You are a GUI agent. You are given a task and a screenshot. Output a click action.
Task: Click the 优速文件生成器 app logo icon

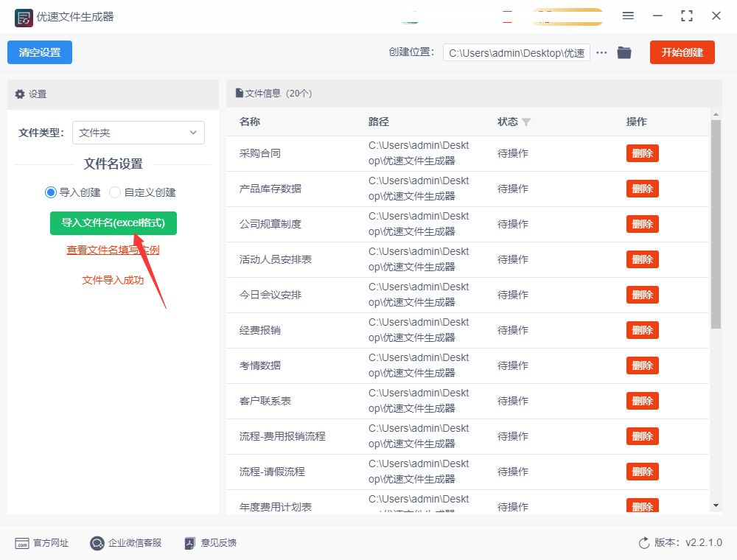[24, 18]
